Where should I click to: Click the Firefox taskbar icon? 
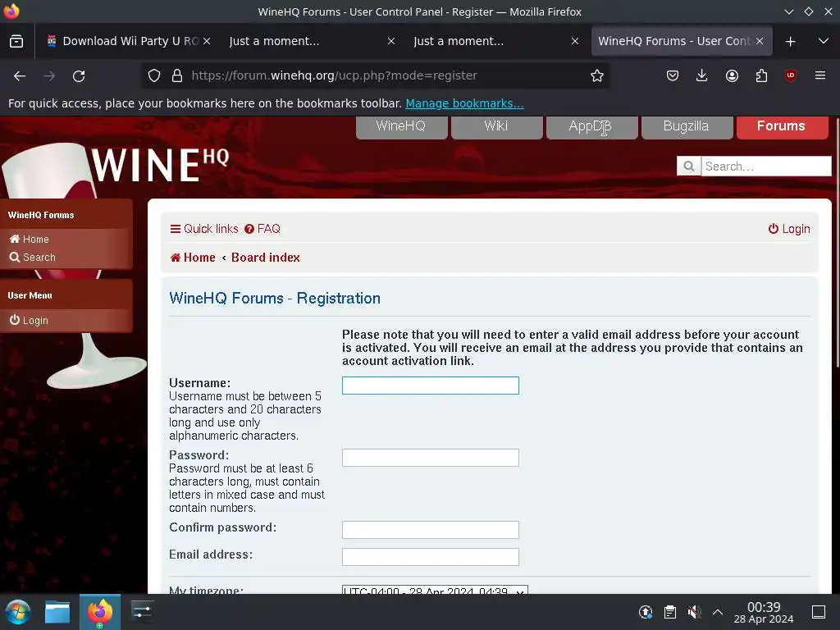tap(99, 612)
